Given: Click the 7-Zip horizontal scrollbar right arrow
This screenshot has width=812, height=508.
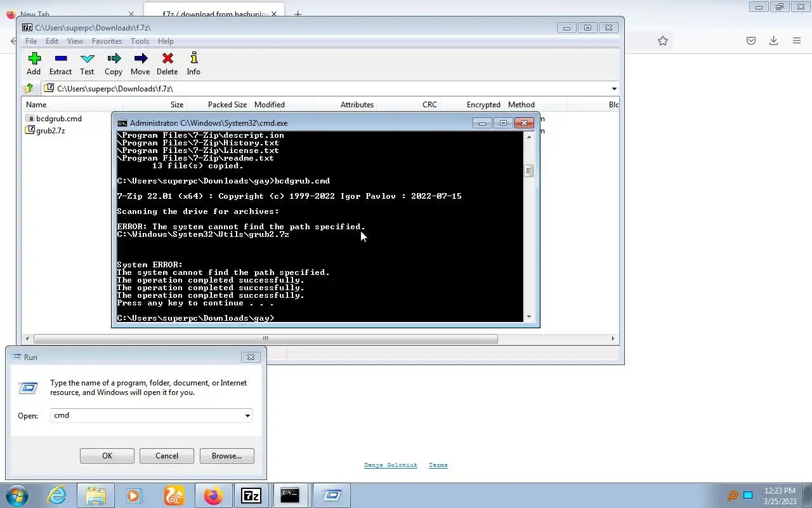Looking at the screenshot, I should tap(613, 338).
